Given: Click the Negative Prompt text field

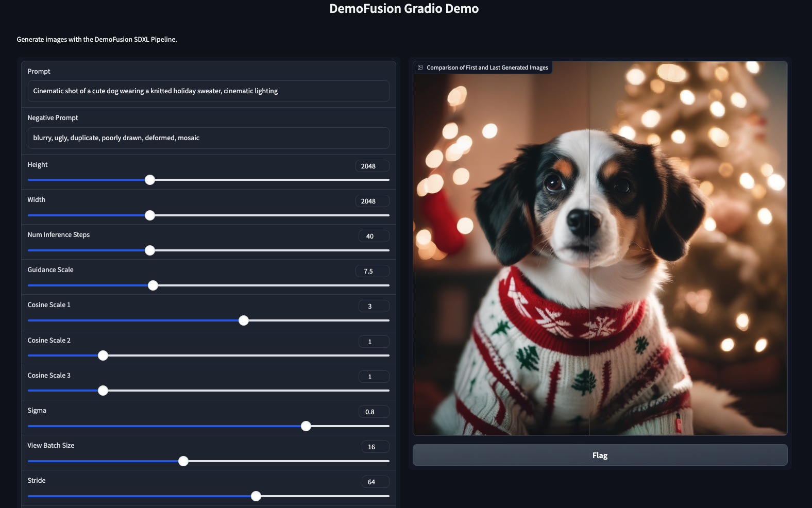Looking at the screenshot, I should coord(208,138).
